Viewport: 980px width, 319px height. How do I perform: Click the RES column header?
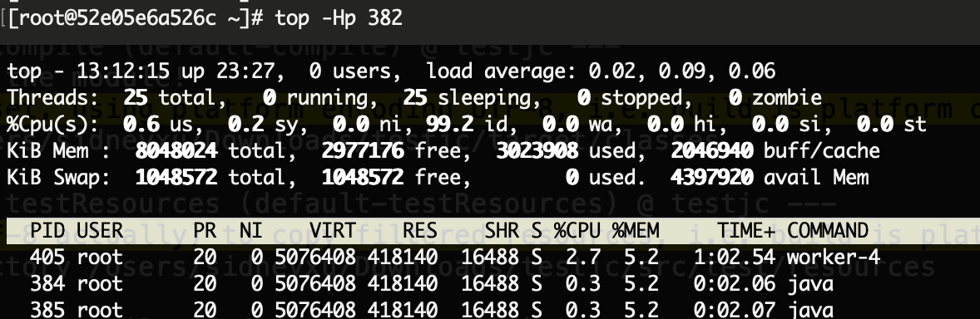tap(420, 230)
